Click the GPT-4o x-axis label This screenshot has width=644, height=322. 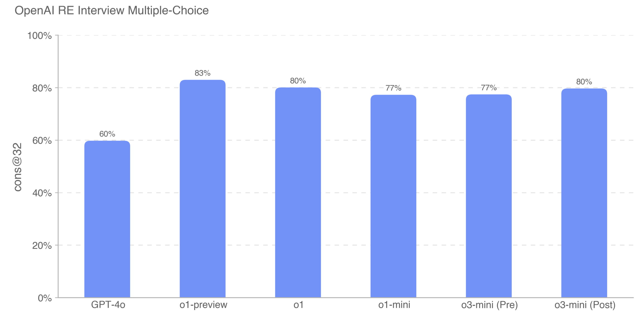[x=108, y=305]
